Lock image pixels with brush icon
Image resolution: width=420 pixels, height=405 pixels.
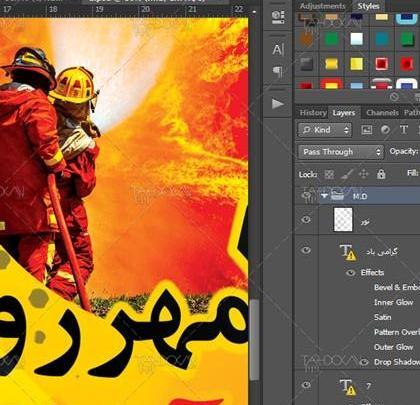pyautogui.click(x=347, y=174)
